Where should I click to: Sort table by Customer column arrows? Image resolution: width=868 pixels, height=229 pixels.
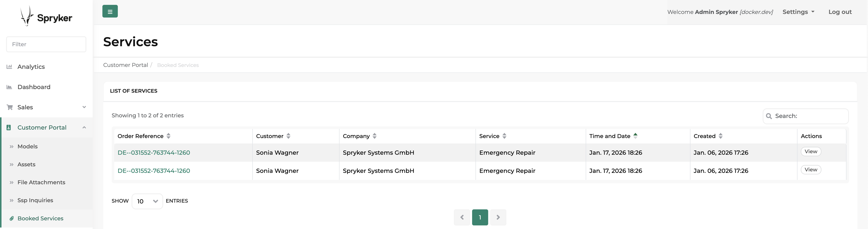click(288, 136)
